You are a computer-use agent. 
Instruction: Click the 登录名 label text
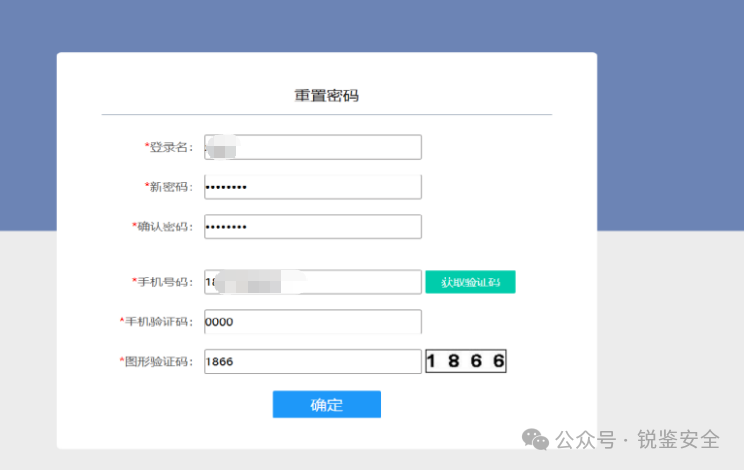coord(171,147)
